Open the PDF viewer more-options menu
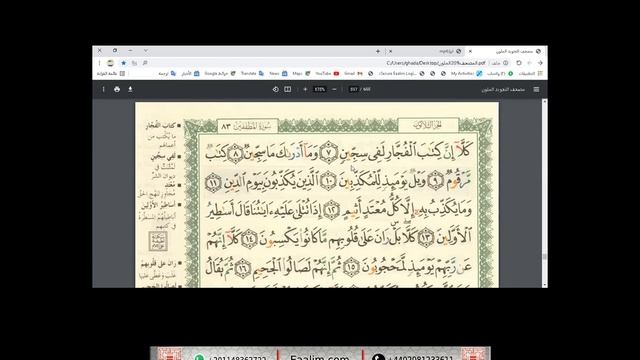This screenshot has height=360, width=640. coord(103,89)
